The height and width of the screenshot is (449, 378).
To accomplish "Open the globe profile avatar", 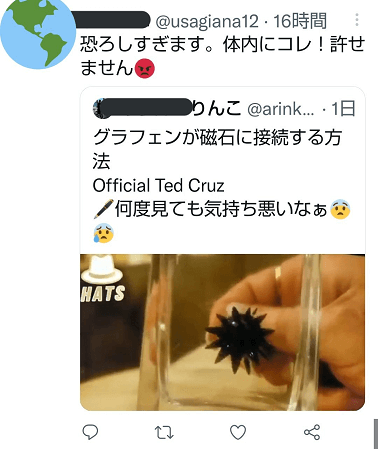I will 37,32.
